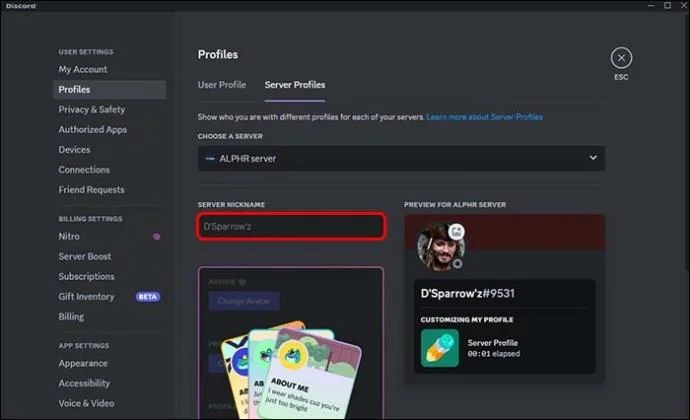Select the Server Profiles tab
This screenshot has width=690, height=420.
pos(295,85)
